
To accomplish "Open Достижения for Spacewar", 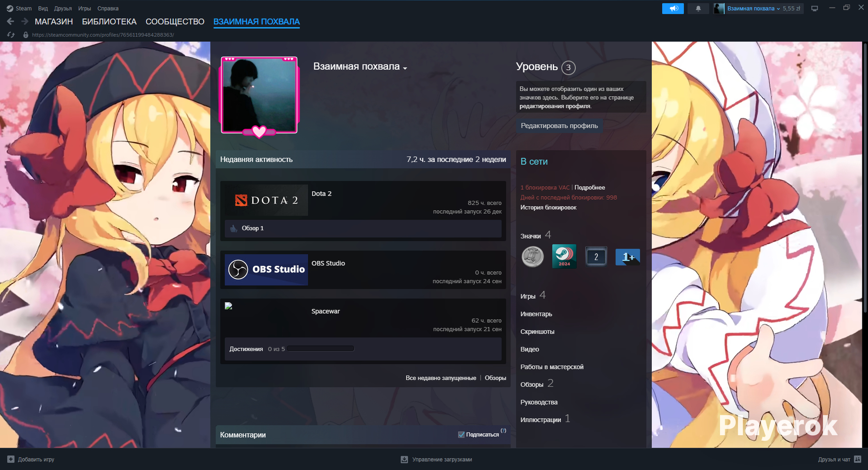I will 246,349.
